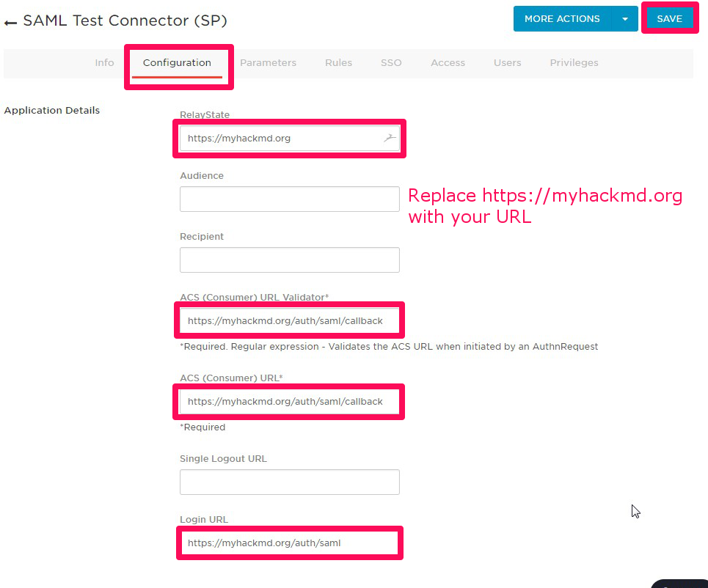Open the Privileges tab
Image resolution: width=708 pixels, height=588 pixels.
coord(574,63)
